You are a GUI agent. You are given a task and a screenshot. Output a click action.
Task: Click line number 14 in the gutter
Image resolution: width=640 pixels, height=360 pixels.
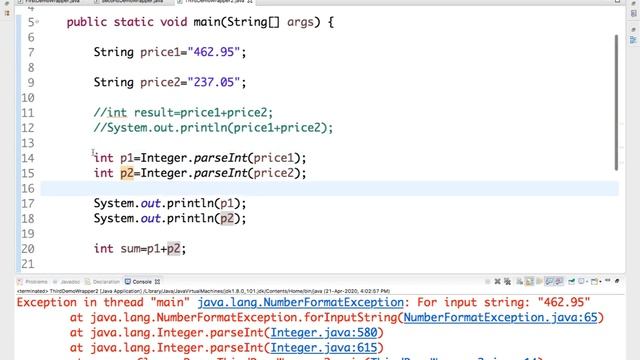click(x=27, y=158)
